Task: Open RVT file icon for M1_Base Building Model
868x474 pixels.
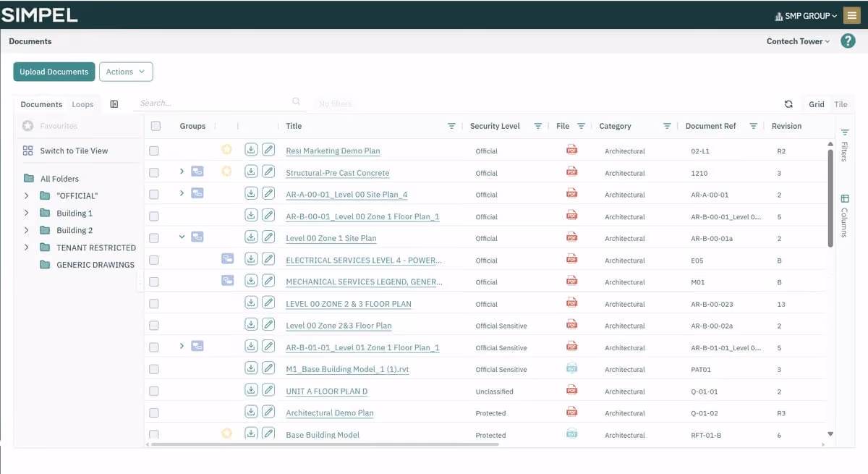Action: (x=571, y=368)
